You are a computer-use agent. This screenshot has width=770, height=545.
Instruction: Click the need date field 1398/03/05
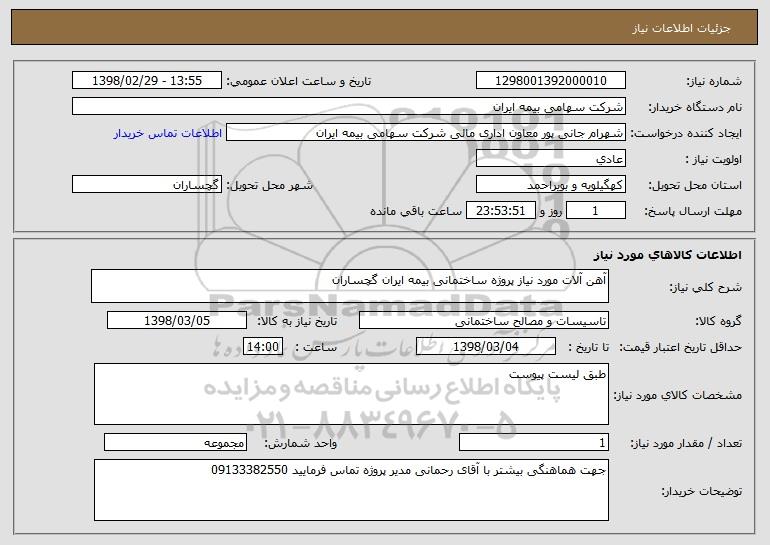tap(177, 320)
